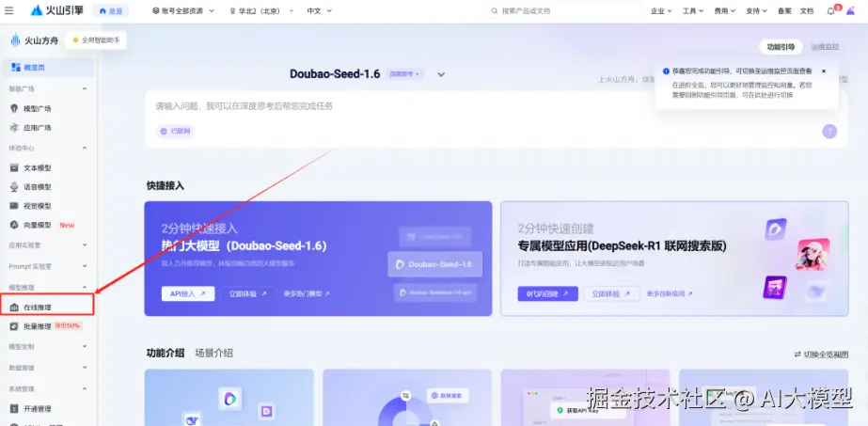The height and width of the screenshot is (426, 868).
Task: Click the 火山方舟 product logo
Action: point(34,39)
